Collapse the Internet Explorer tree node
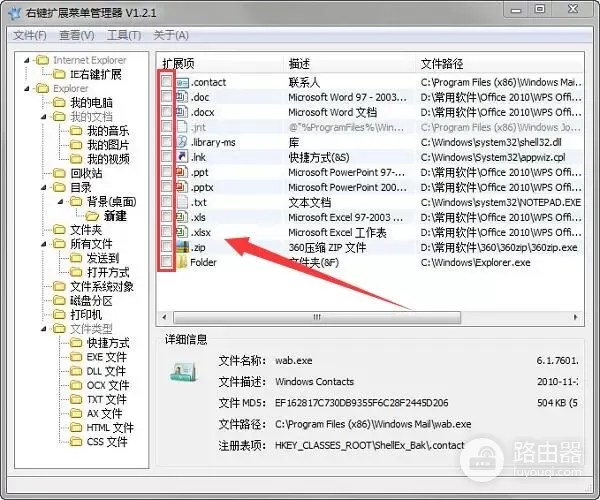This screenshot has height=500, width=600. pyautogui.click(x=26, y=60)
